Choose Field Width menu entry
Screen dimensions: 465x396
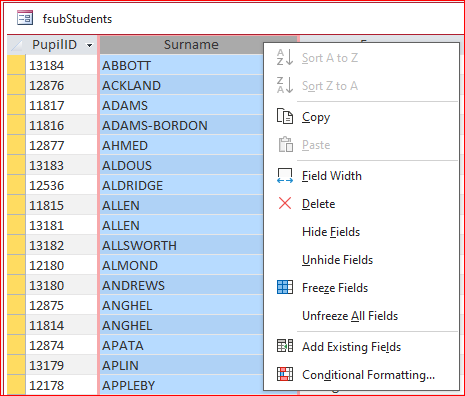click(361, 176)
